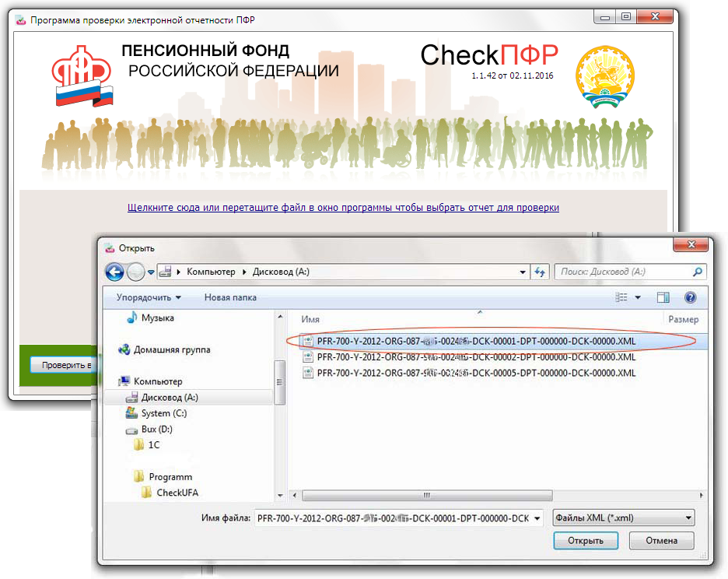Click the navigation tree scroll down arrow
The image size is (728, 579).
[x=280, y=496]
